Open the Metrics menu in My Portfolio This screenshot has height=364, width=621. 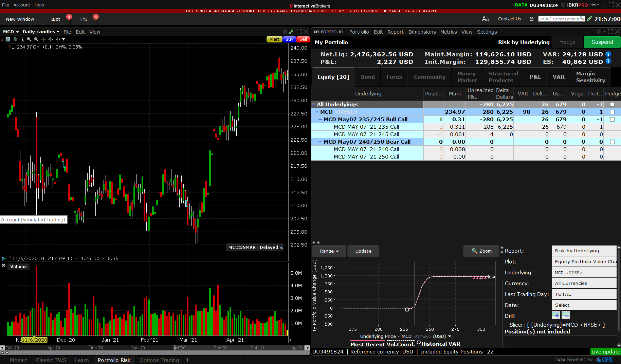(x=449, y=32)
